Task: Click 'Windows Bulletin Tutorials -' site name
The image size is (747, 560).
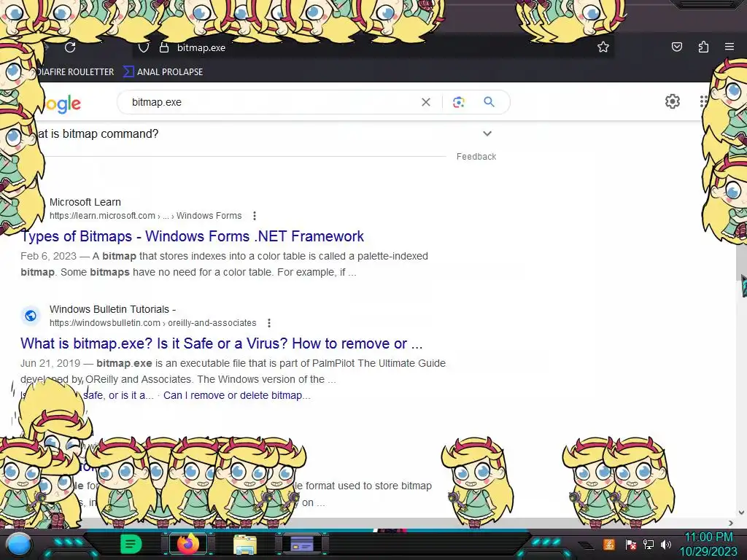Action: coord(112,309)
